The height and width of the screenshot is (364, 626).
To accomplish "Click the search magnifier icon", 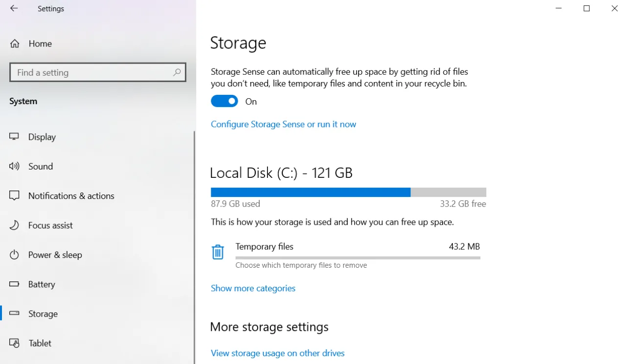I will pyautogui.click(x=177, y=72).
